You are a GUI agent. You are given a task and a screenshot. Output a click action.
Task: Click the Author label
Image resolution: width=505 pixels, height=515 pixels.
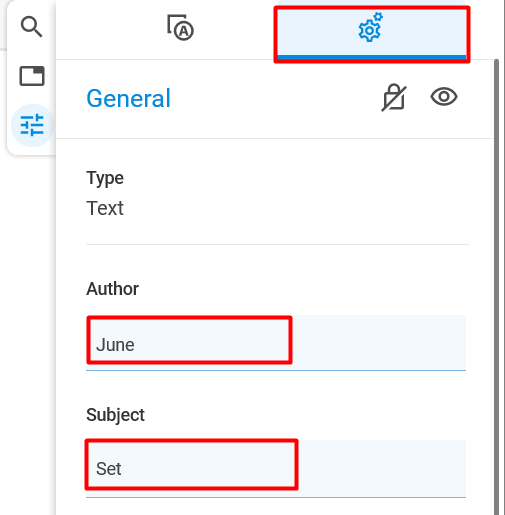click(x=113, y=289)
